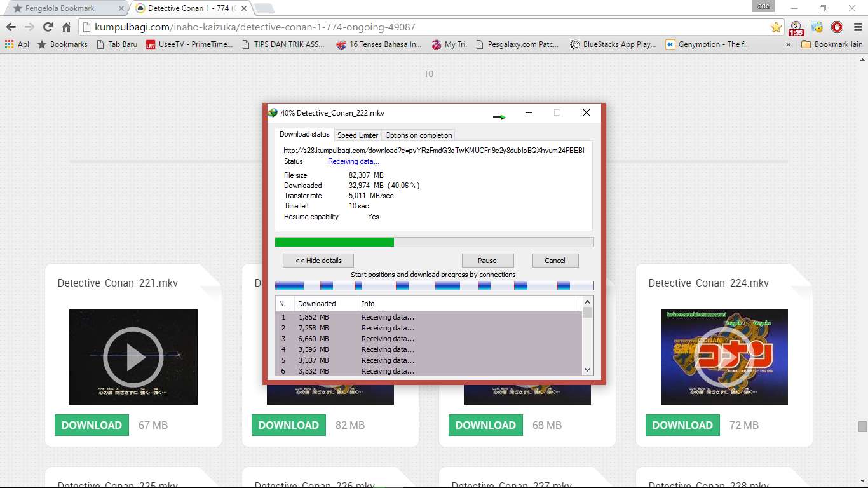This screenshot has width=868, height=488.
Task: Download the 82 MB file
Action: (x=288, y=425)
